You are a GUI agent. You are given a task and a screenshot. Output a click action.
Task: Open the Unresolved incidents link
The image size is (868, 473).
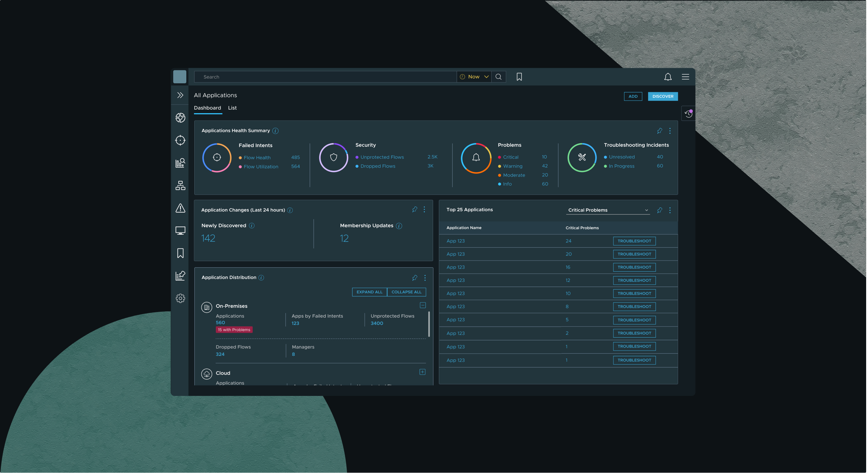621,157
